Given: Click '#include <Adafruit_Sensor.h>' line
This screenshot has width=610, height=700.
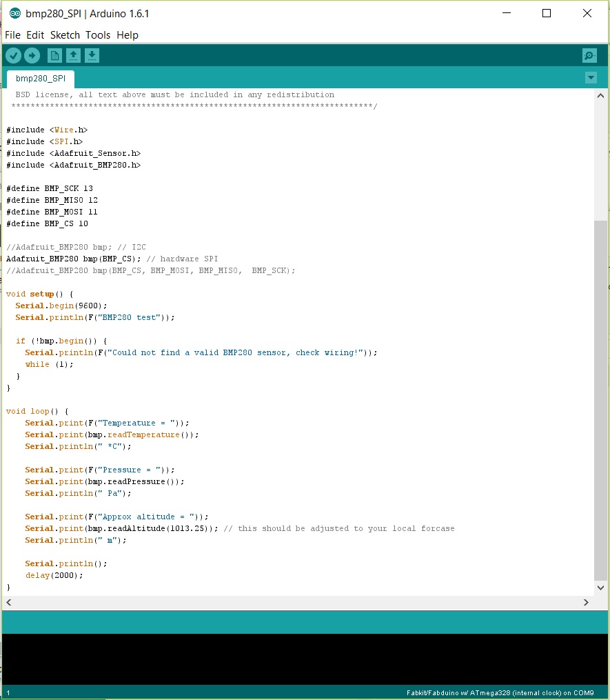Looking at the screenshot, I should pos(74,153).
